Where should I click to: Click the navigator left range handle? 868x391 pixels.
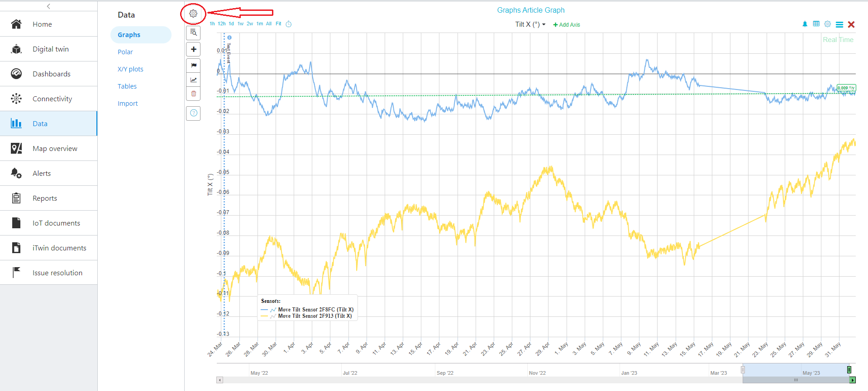(x=743, y=370)
